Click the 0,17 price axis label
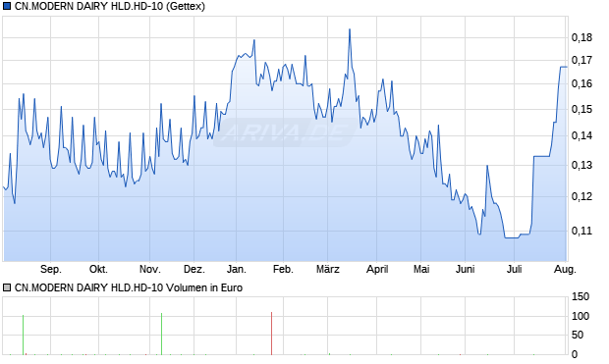This screenshot has width=609, height=364. [x=581, y=61]
